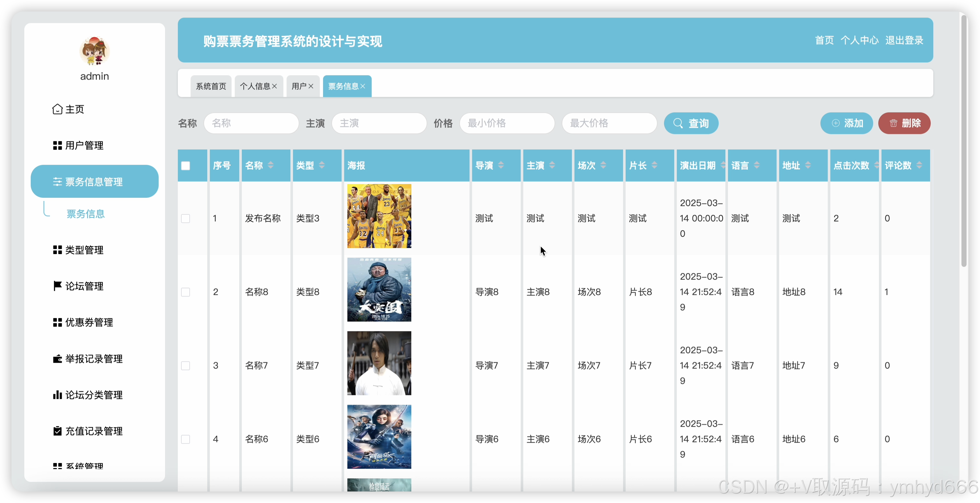Screen dimensions: 980x503
Task: Collapse the 票务信息管理 sidebar menu
Action: pos(94,182)
